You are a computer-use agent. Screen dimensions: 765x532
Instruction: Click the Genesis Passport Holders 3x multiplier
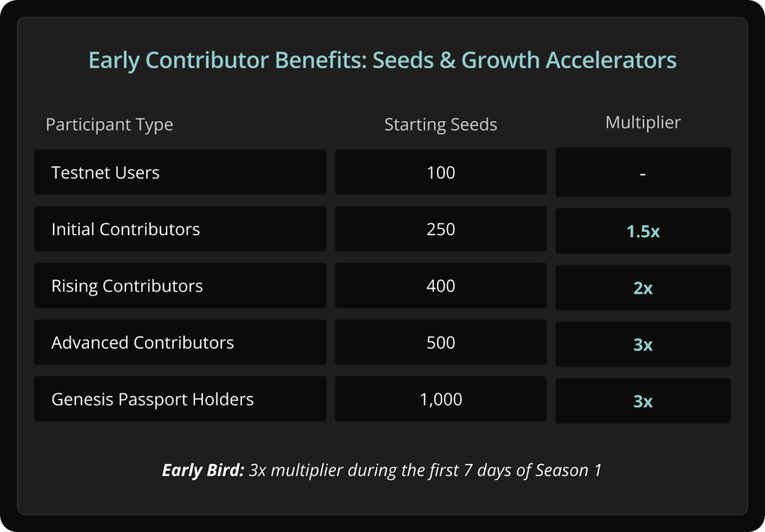643,400
